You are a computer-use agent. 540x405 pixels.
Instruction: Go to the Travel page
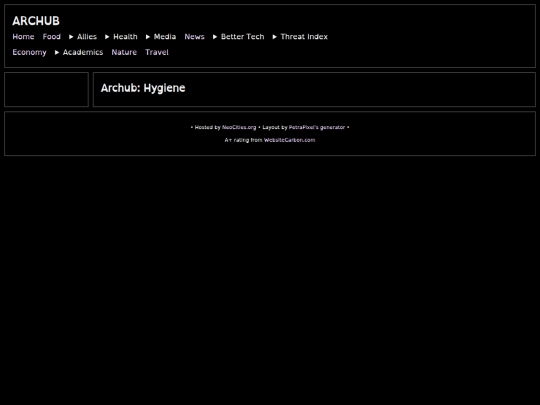(157, 52)
